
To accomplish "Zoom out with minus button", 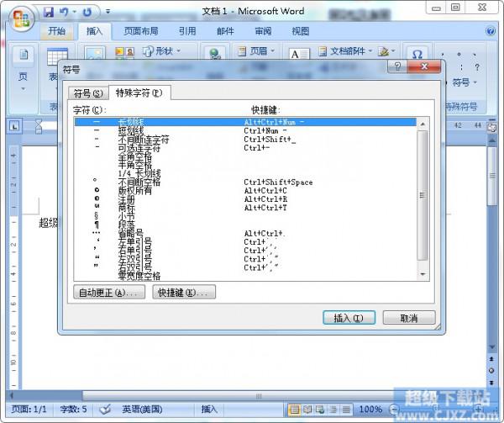I will 395,410.
